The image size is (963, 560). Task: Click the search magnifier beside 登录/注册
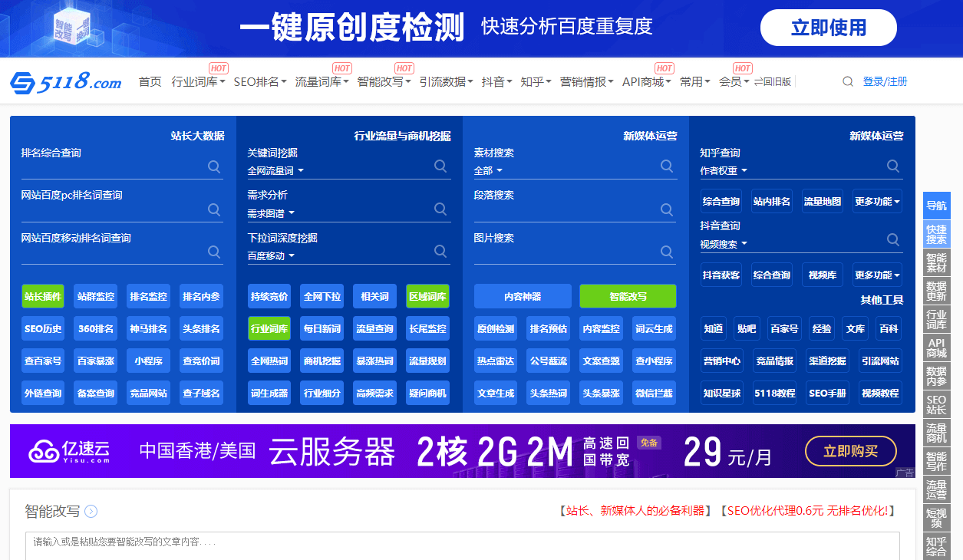(x=847, y=81)
